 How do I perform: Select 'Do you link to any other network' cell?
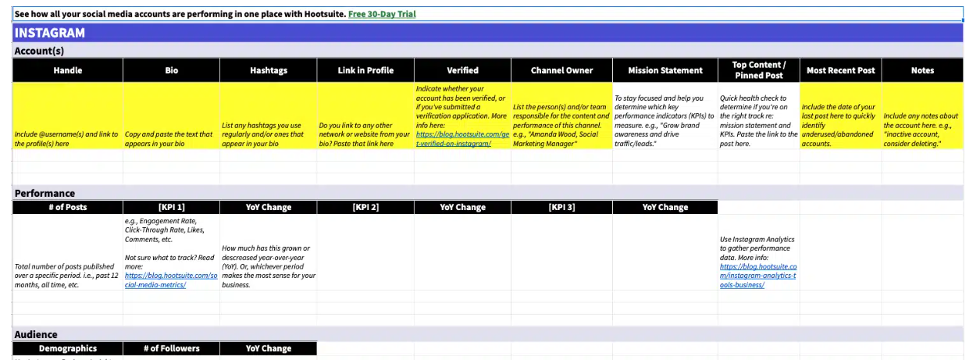(365, 116)
